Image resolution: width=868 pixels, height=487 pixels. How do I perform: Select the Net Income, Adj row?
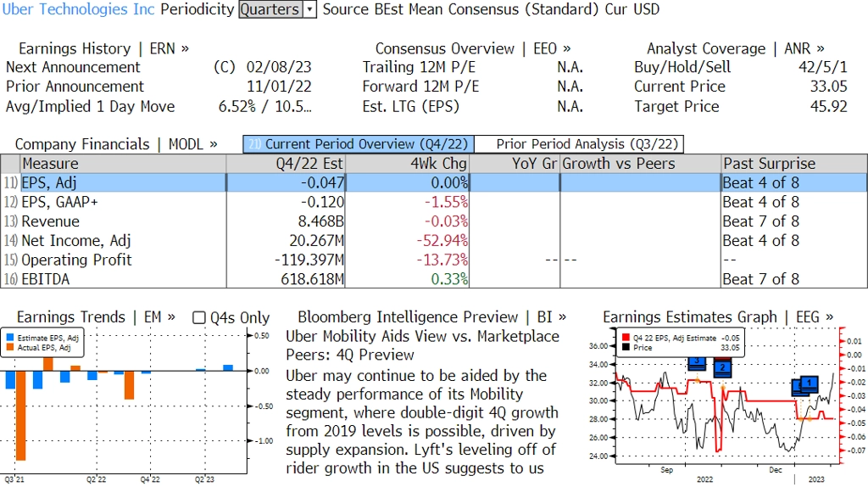[x=434, y=241]
